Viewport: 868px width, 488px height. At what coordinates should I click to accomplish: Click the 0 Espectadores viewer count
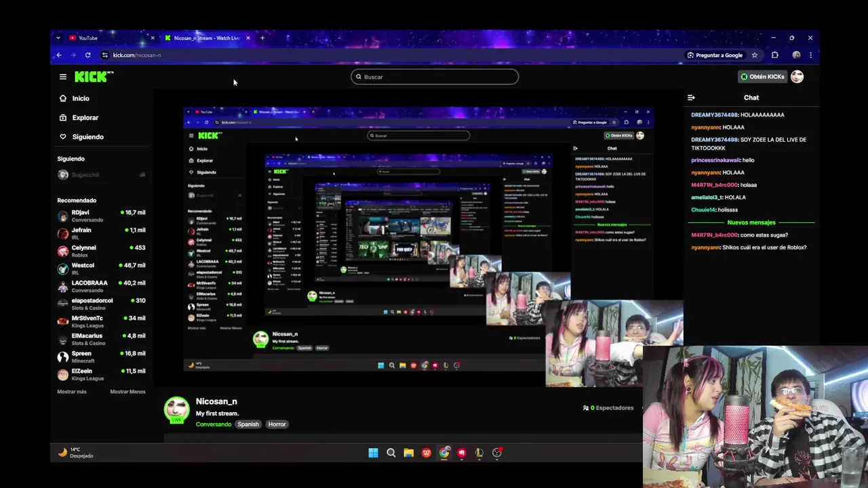608,408
